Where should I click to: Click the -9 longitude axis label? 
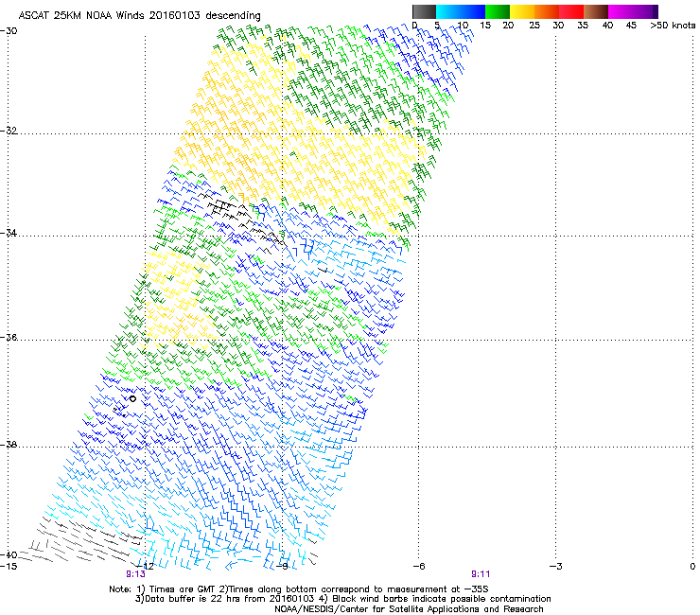[x=282, y=567]
